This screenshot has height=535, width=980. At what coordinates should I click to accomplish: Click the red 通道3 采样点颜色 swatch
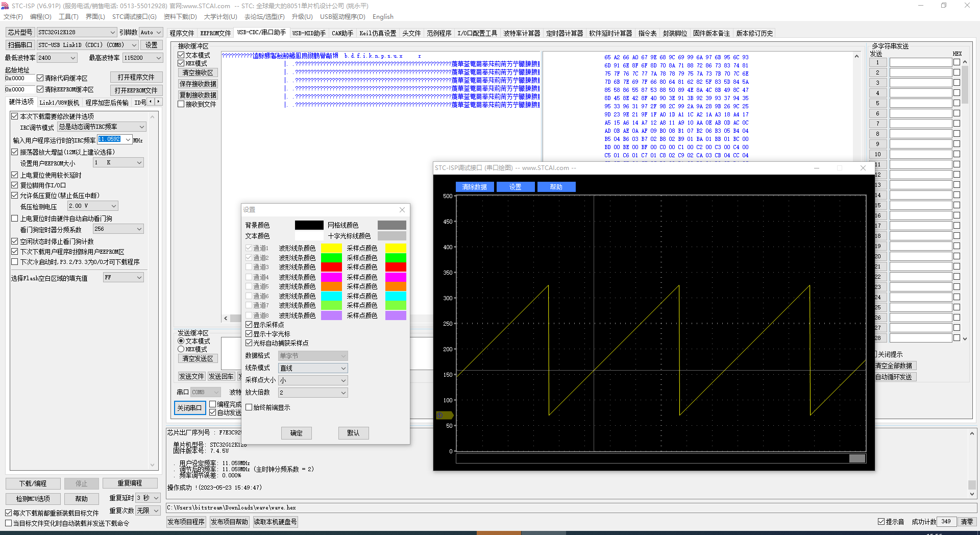point(396,267)
